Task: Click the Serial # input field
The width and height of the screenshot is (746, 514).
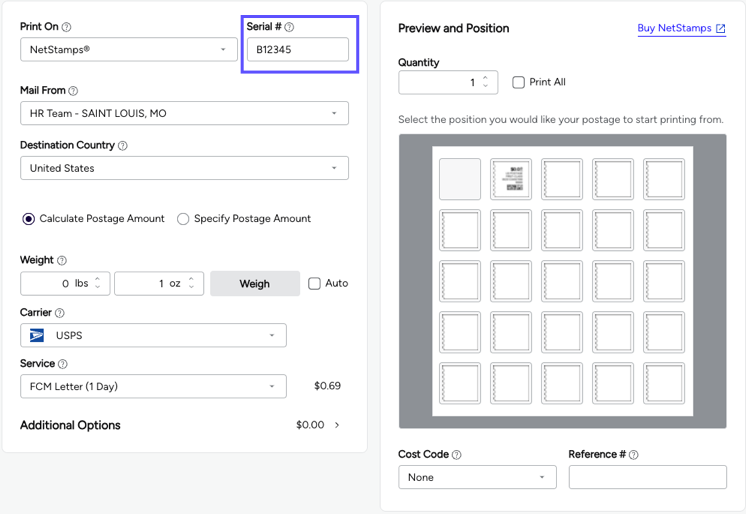Action: 297,49
